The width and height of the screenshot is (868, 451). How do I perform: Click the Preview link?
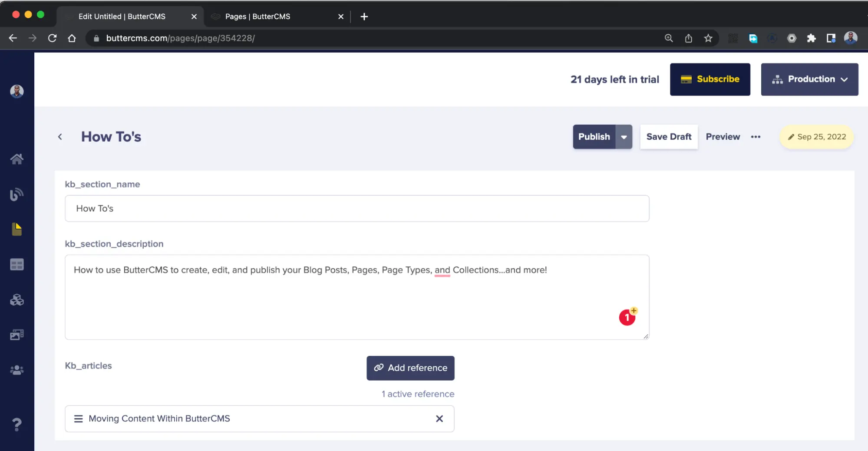(723, 137)
